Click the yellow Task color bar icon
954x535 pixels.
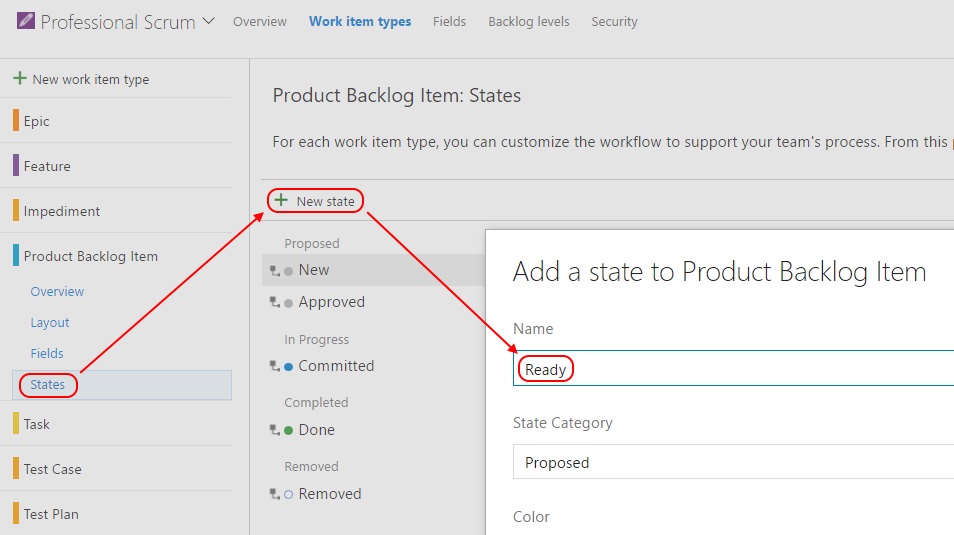(x=16, y=424)
